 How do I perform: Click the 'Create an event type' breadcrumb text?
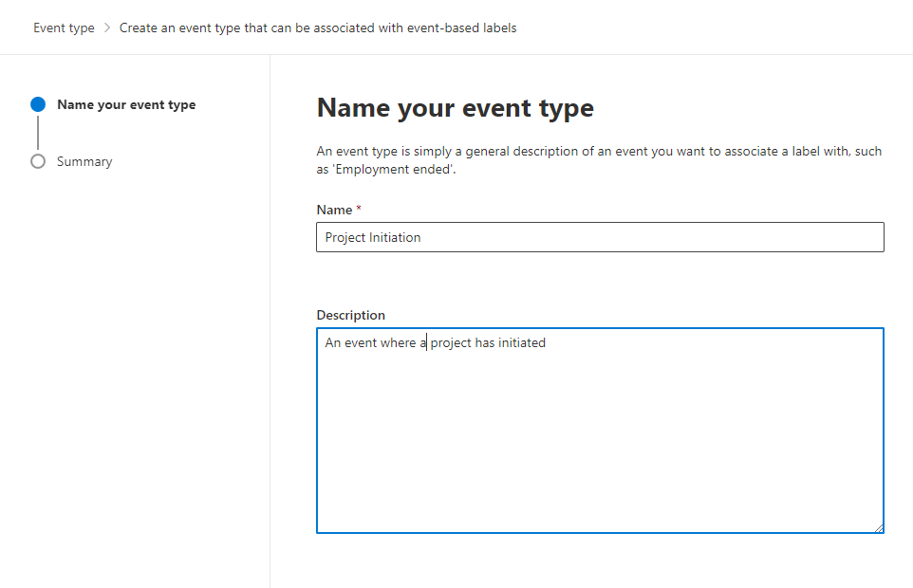(x=318, y=28)
